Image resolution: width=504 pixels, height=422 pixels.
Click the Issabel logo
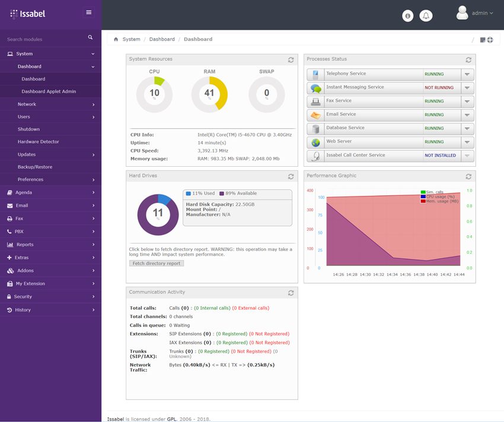pyautogui.click(x=28, y=14)
